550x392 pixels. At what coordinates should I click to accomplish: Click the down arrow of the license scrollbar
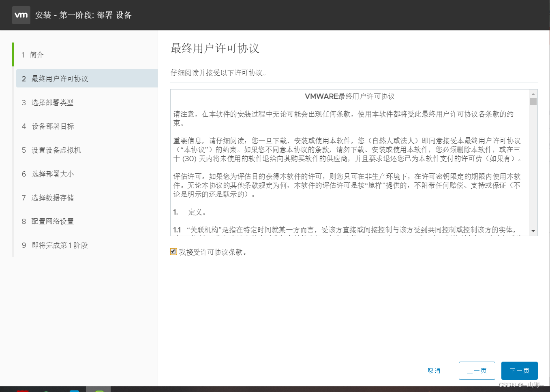click(534, 232)
